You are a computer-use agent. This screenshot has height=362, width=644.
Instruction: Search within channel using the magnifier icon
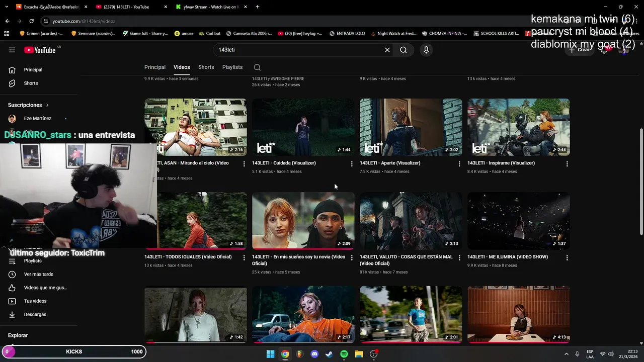(257, 67)
